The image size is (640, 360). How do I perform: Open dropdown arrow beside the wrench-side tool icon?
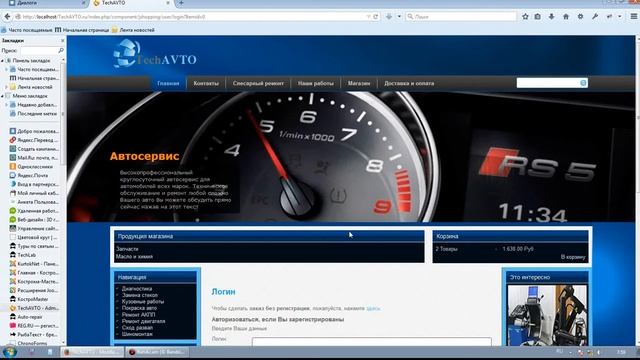[620, 17]
